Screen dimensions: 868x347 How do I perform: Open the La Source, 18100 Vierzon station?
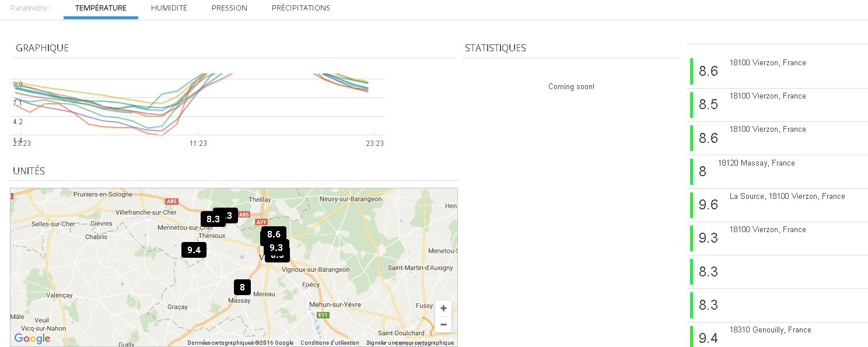[787, 197]
